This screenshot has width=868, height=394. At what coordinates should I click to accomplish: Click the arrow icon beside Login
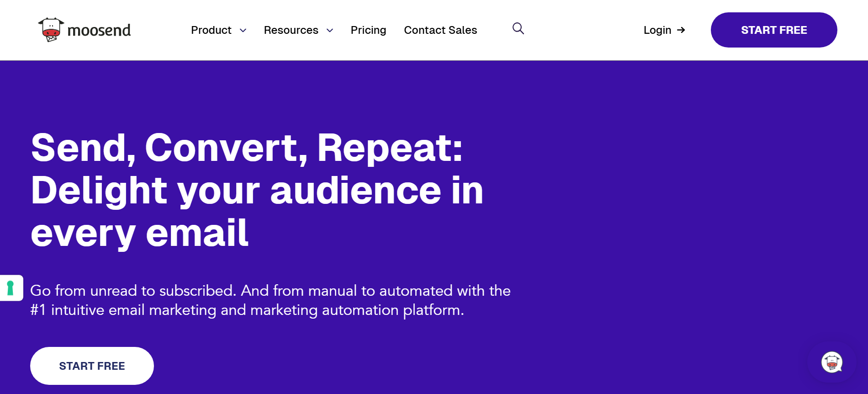tap(681, 30)
